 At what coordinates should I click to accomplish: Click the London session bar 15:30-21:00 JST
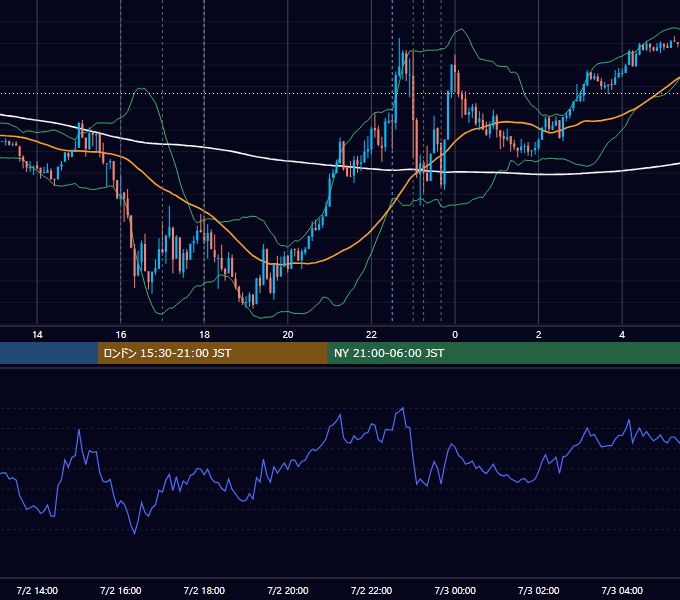pyautogui.click(x=212, y=353)
